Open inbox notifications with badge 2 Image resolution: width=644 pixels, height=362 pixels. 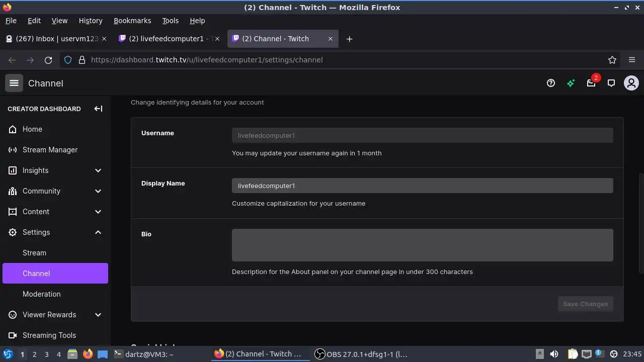click(592, 82)
